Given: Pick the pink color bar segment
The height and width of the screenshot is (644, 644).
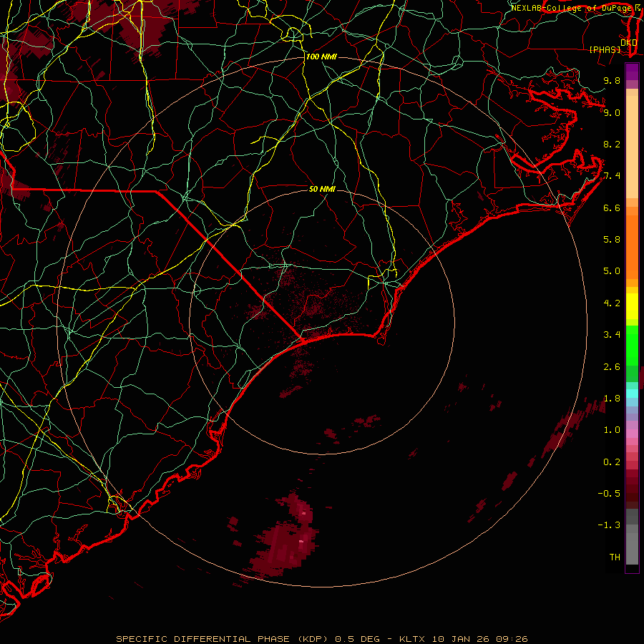Looking at the screenshot, I should 632,434.
